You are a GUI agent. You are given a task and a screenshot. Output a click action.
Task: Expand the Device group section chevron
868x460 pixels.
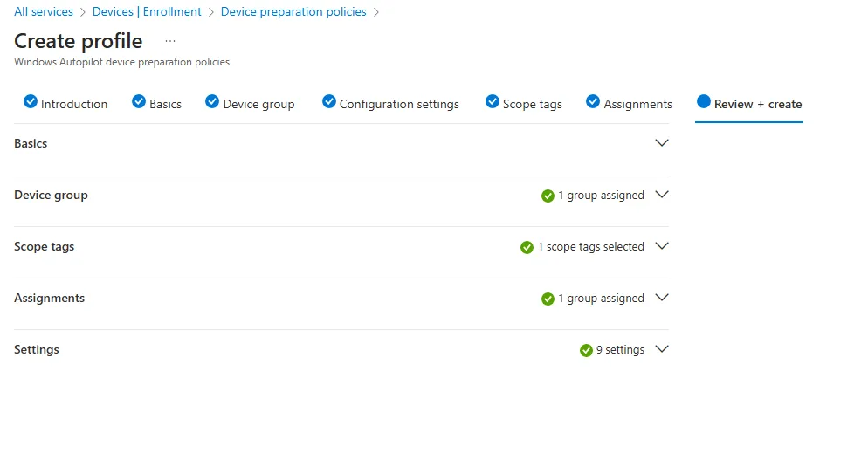click(x=662, y=195)
